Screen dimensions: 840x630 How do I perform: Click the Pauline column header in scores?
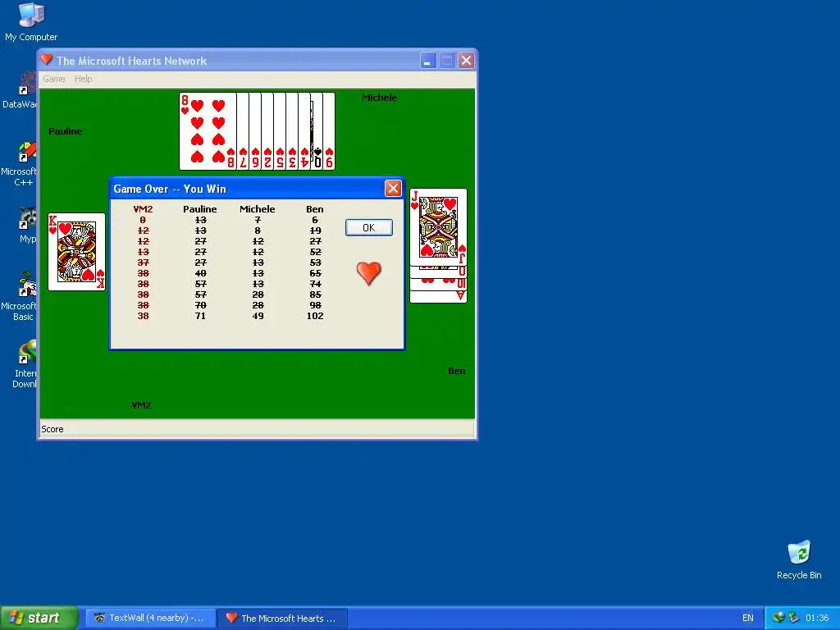(x=200, y=209)
